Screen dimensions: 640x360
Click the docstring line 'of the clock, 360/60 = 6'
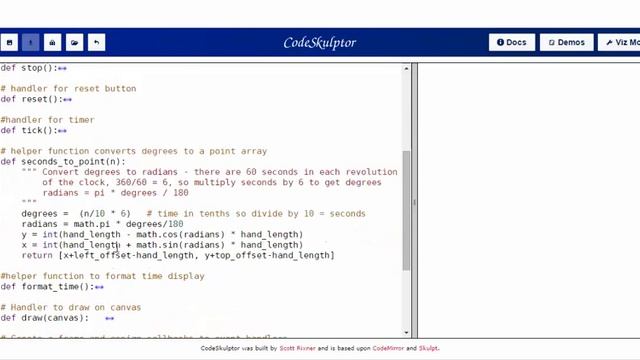pyautogui.click(x=212, y=182)
